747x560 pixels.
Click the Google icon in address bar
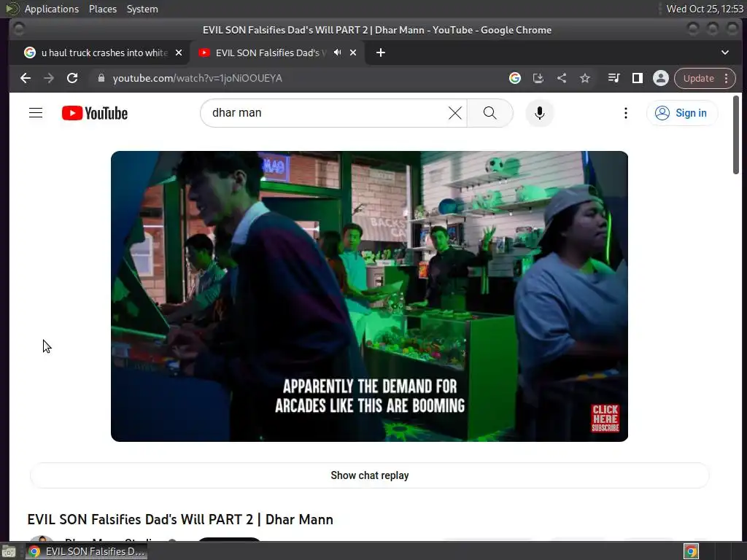tap(514, 78)
